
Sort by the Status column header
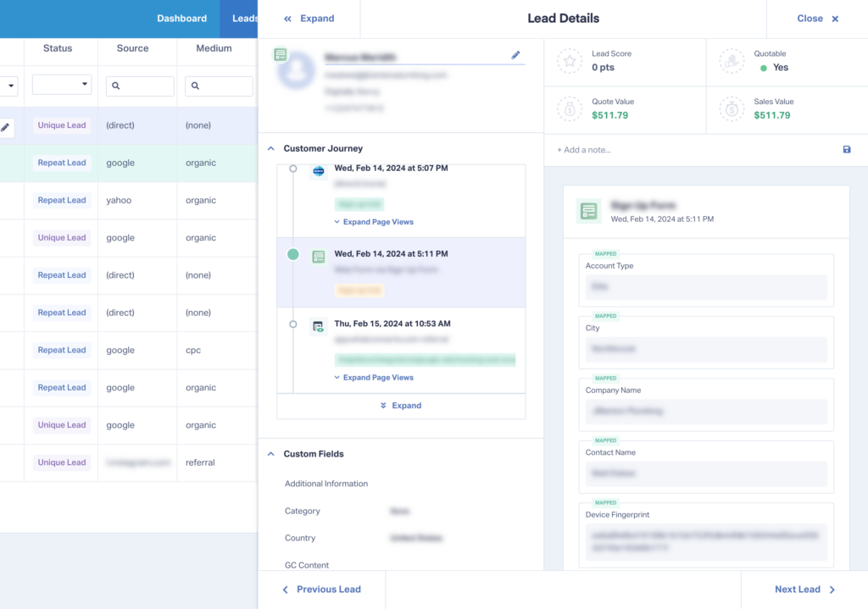click(58, 48)
